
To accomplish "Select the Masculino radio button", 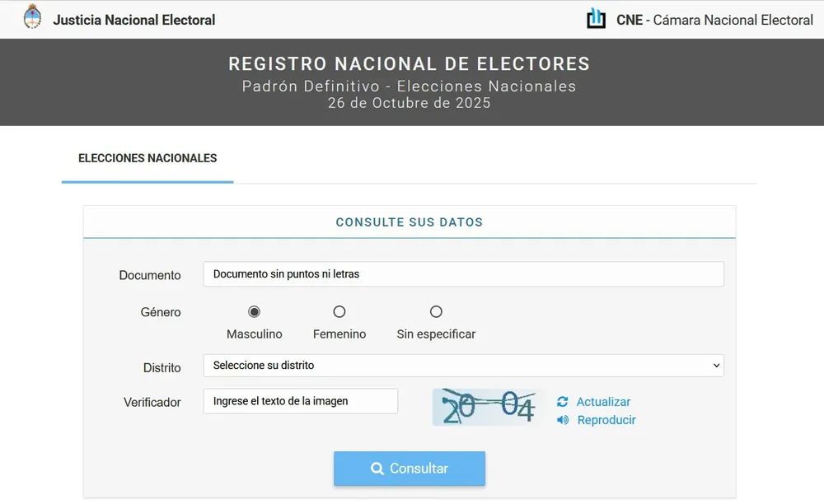I will pyautogui.click(x=254, y=312).
